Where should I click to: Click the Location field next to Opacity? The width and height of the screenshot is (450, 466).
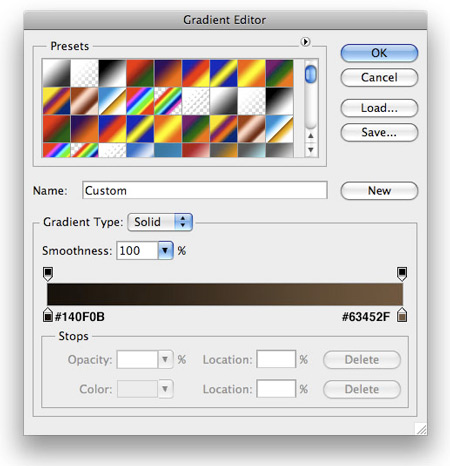tap(276, 359)
